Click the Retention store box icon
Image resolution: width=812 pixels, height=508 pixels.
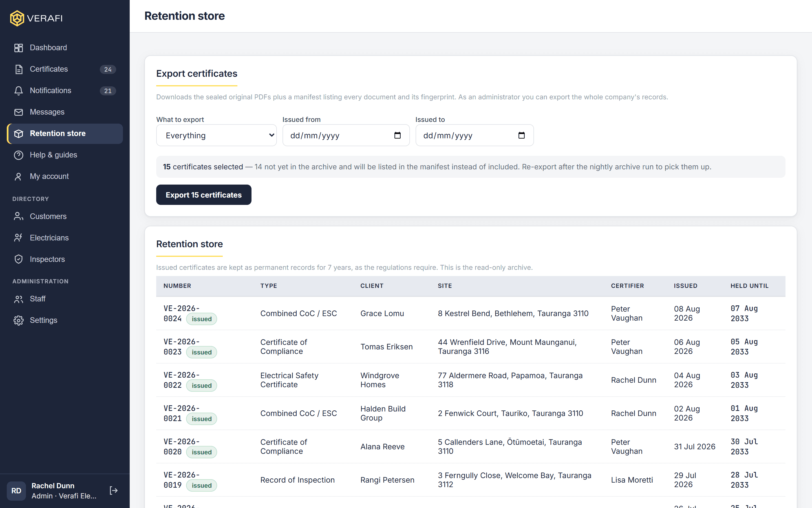pyautogui.click(x=18, y=134)
